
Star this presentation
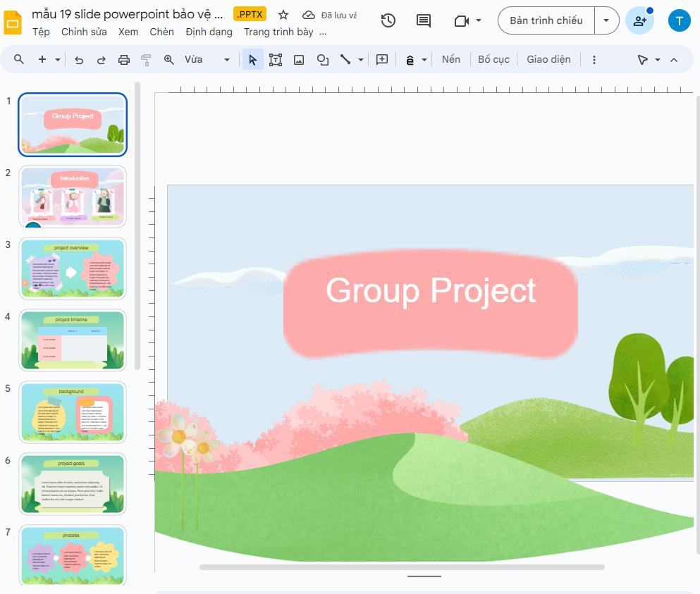tap(283, 14)
